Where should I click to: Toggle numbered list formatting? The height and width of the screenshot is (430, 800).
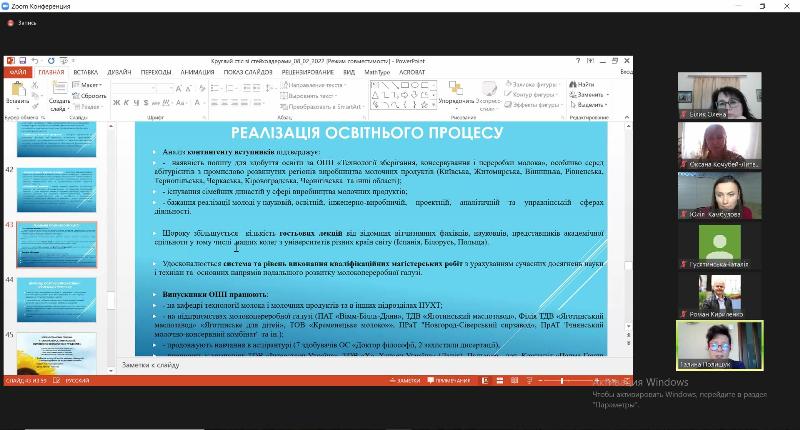click(x=231, y=89)
